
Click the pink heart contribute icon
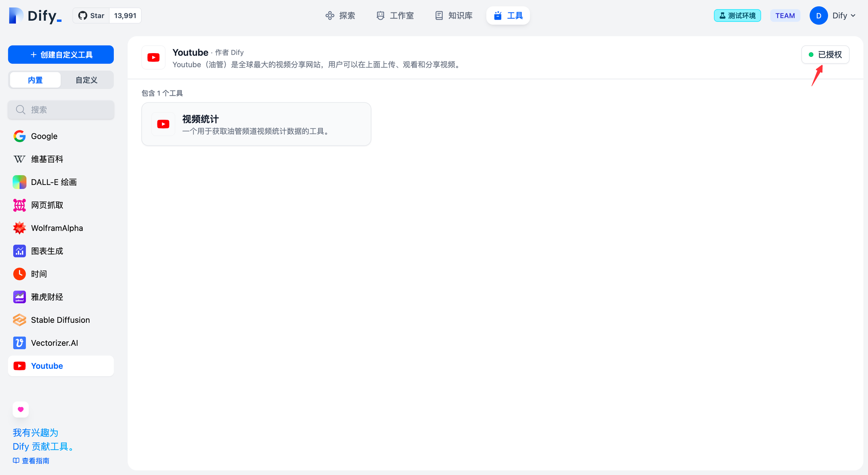click(21, 409)
